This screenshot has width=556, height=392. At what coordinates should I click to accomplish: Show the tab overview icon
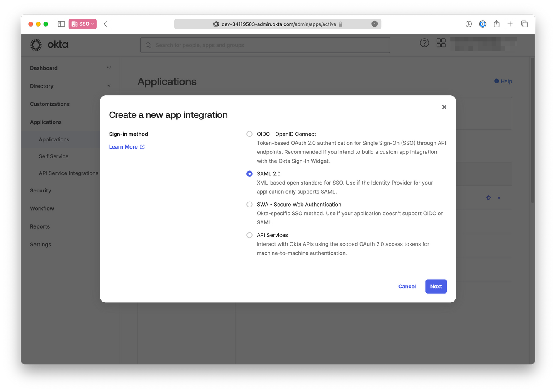(524, 24)
